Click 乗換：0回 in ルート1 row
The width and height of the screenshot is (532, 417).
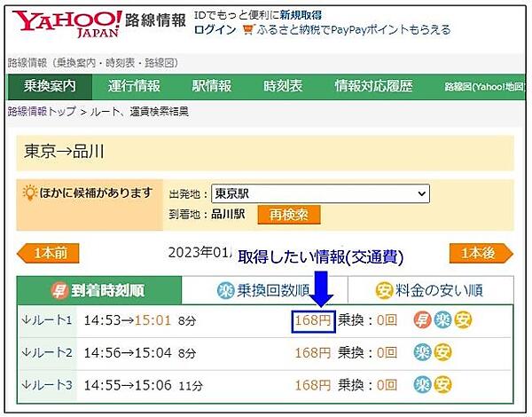[367, 320]
